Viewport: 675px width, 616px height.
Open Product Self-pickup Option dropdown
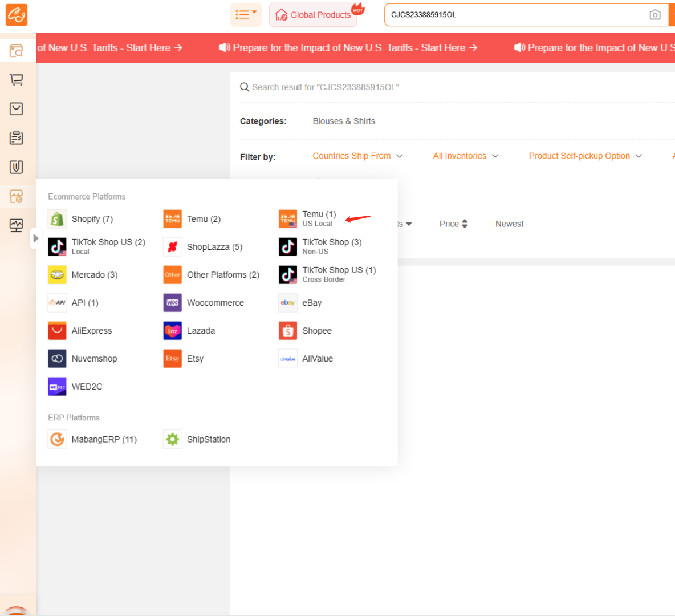[x=585, y=156]
